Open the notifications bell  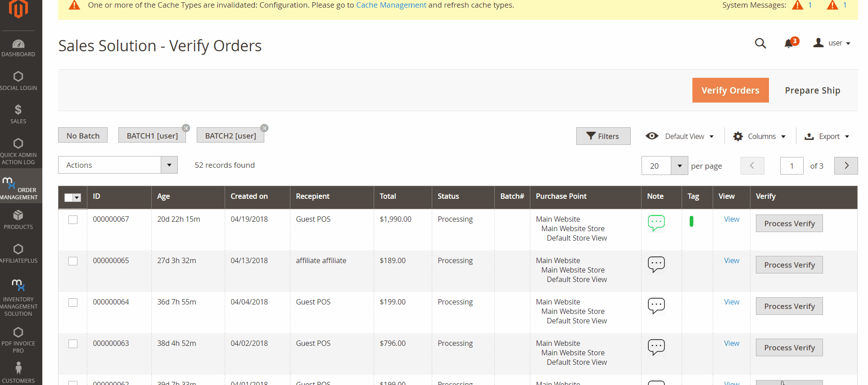click(x=789, y=43)
